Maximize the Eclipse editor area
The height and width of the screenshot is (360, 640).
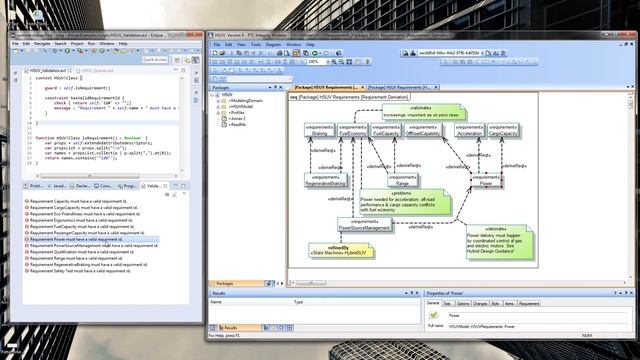pyautogui.click(x=183, y=70)
